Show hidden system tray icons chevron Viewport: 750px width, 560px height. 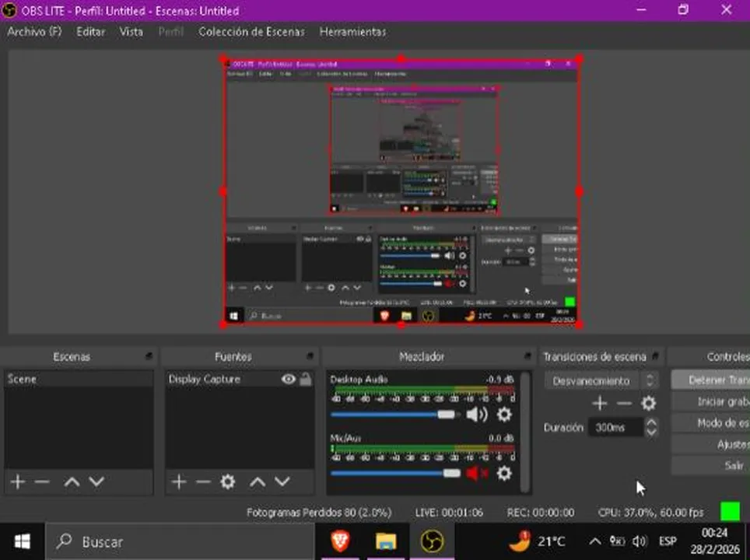click(x=594, y=541)
